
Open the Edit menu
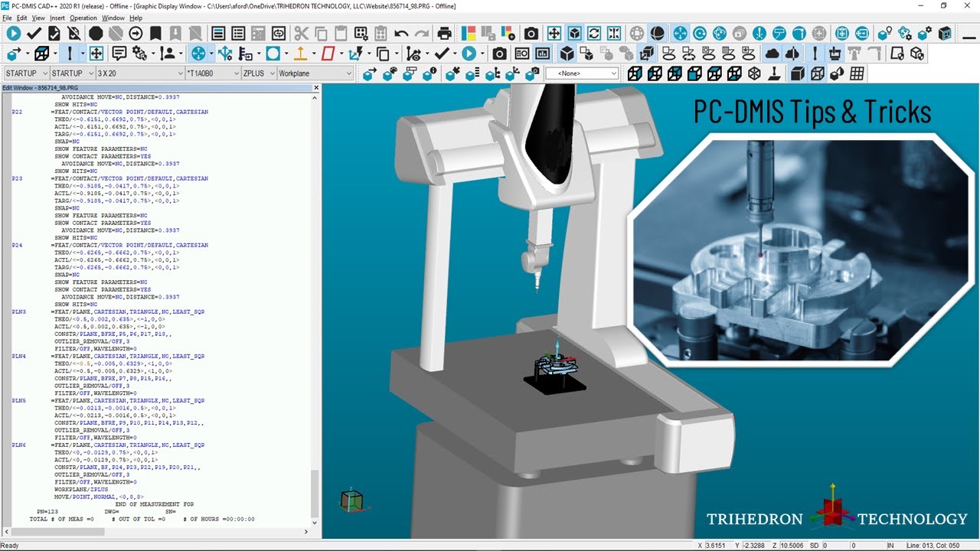click(21, 18)
